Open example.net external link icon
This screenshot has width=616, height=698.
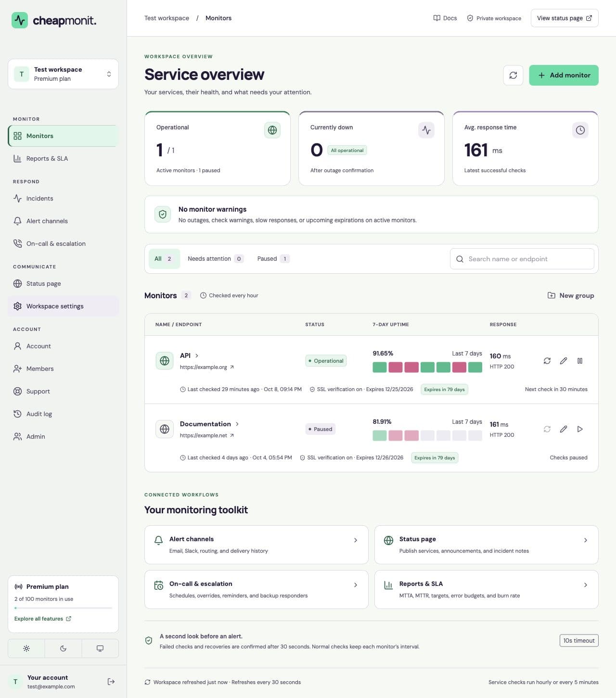232,435
